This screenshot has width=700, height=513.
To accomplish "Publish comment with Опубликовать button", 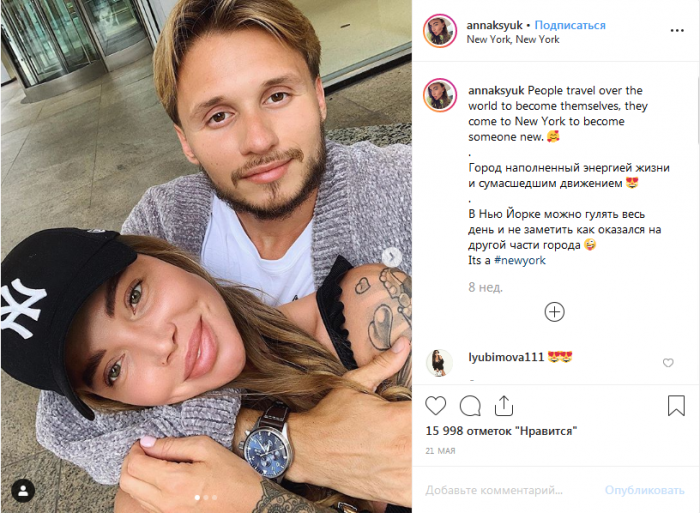I will [x=644, y=490].
